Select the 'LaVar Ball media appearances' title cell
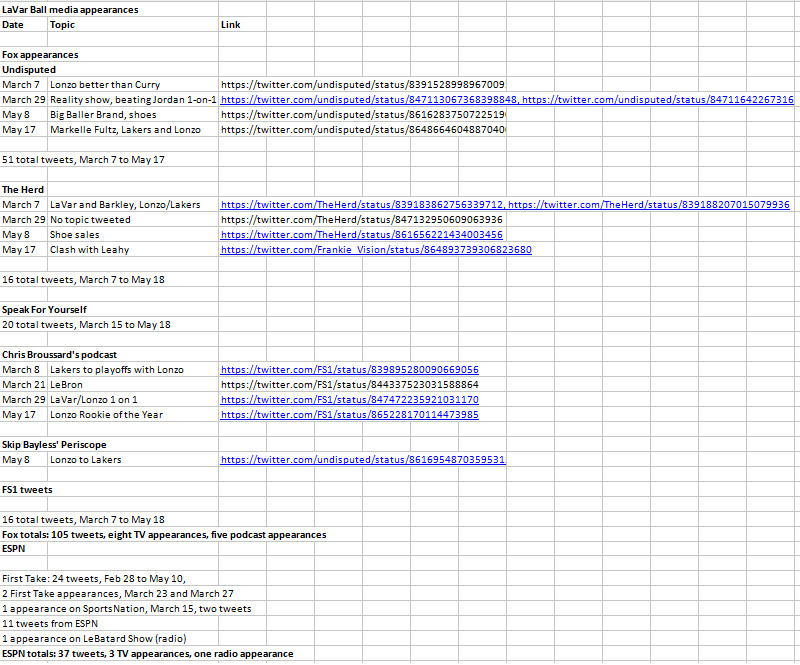Screen dimensions: 800x665 tap(70, 10)
